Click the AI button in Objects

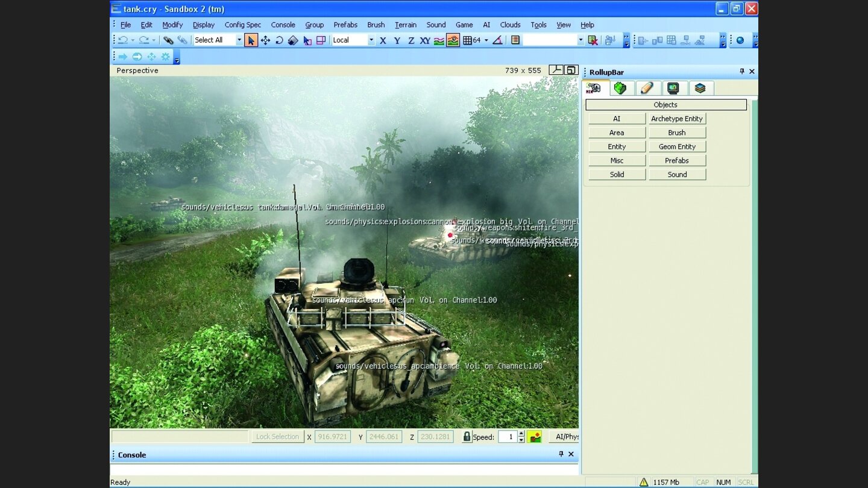coord(617,119)
